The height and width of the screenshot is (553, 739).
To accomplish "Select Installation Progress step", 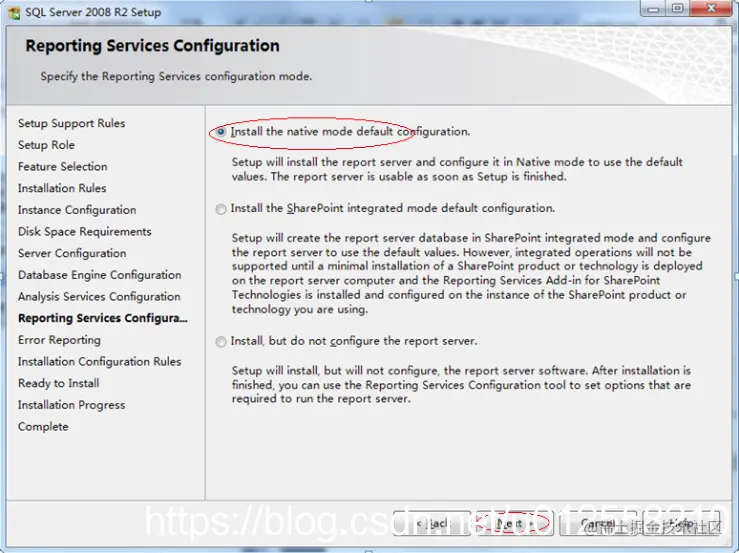I will pos(72,405).
